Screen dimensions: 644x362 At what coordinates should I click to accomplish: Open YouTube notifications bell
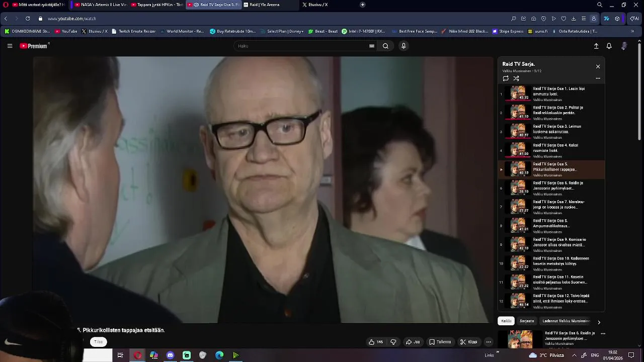click(609, 46)
